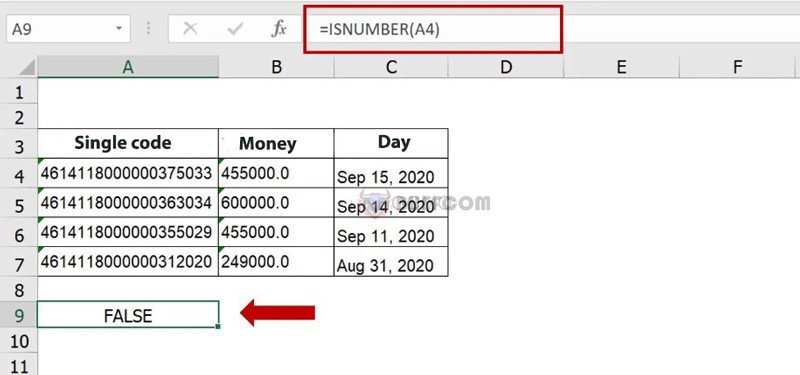
Task: Click cell A9 showing FALSE
Action: [128, 315]
